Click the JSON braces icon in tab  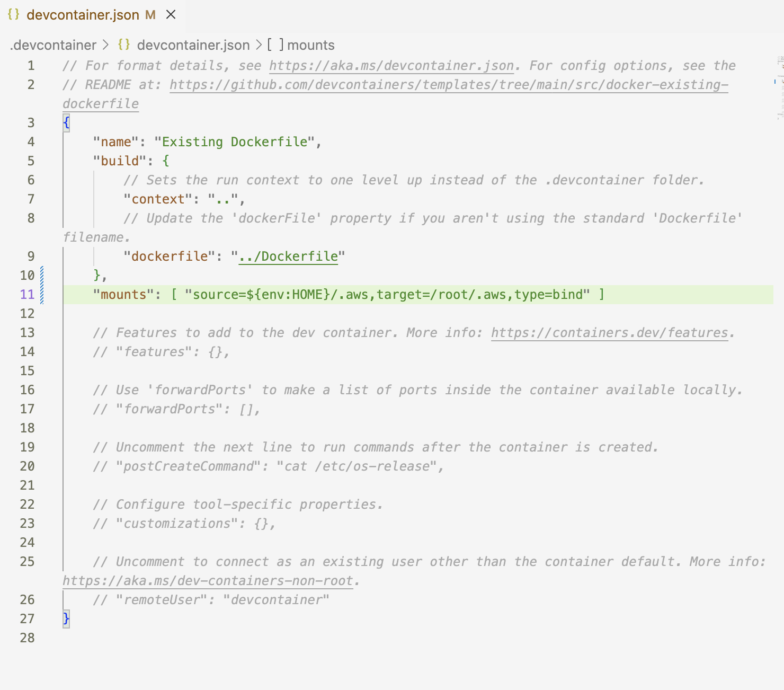(14, 15)
